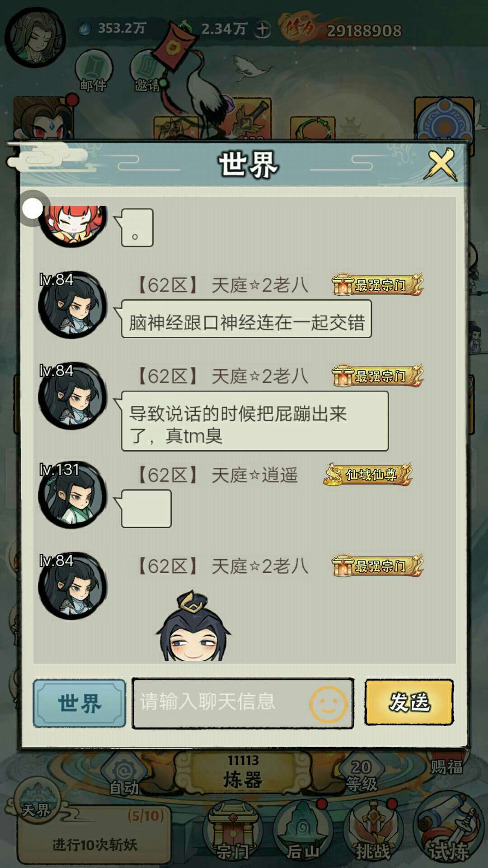Tap the player portrait in top corner

[x=35, y=38]
